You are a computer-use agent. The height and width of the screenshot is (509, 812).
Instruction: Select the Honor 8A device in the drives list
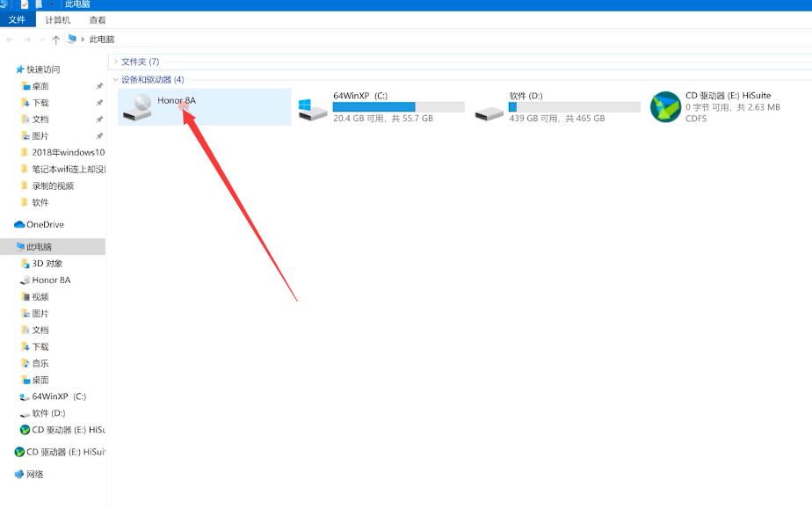pos(204,106)
